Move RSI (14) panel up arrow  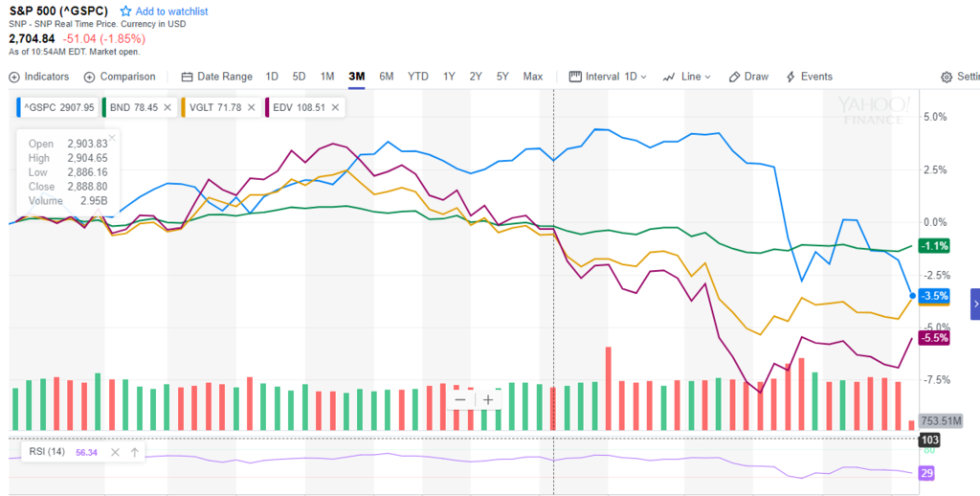click(134, 452)
